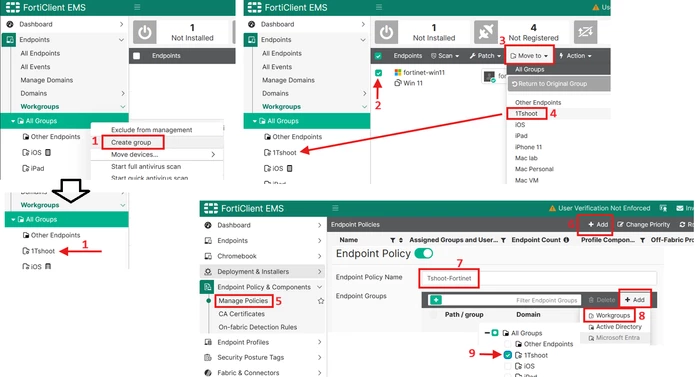Click the Endpoint Profiles sidebar icon
Screen dimensions: 700x377
[x=208, y=342]
